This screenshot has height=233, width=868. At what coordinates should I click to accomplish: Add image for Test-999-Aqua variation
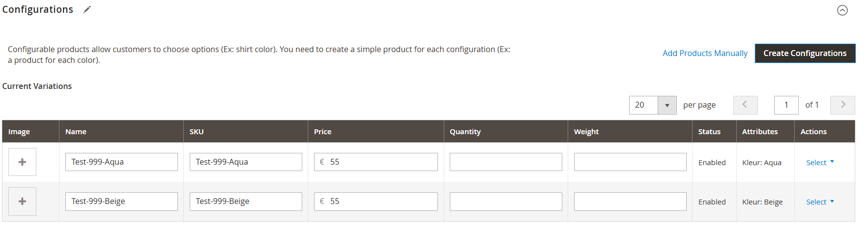(x=22, y=162)
